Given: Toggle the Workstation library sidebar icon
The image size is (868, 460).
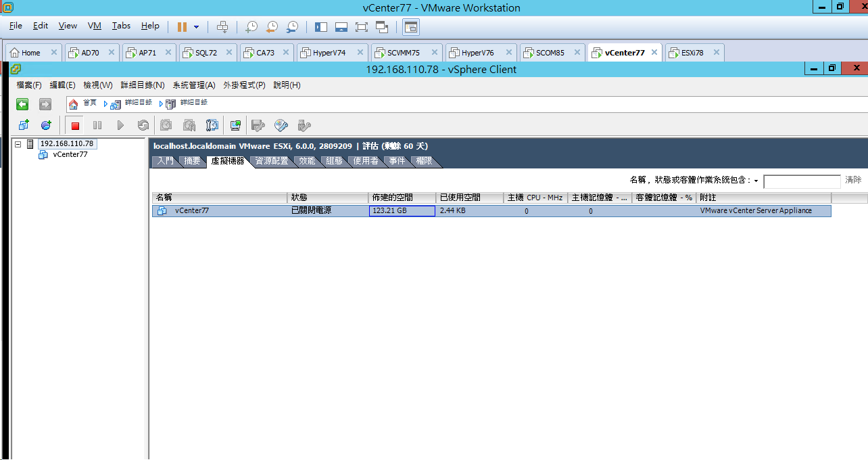Looking at the screenshot, I should [x=321, y=26].
